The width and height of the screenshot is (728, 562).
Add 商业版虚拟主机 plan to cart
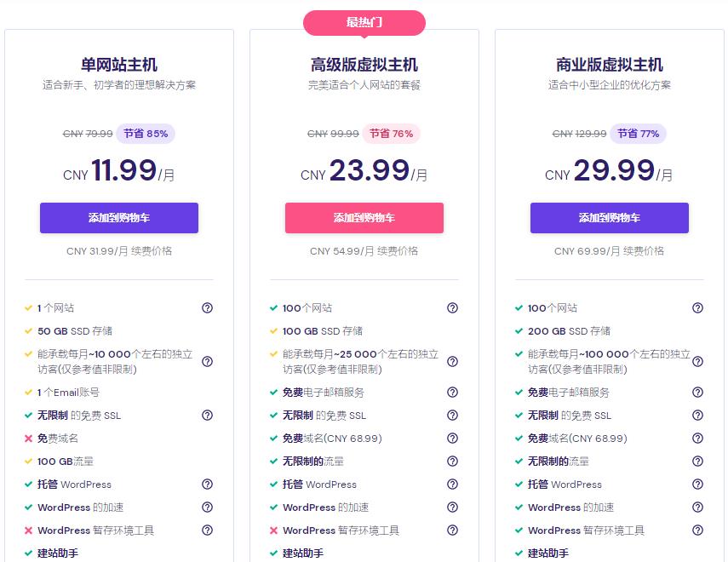click(x=610, y=218)
